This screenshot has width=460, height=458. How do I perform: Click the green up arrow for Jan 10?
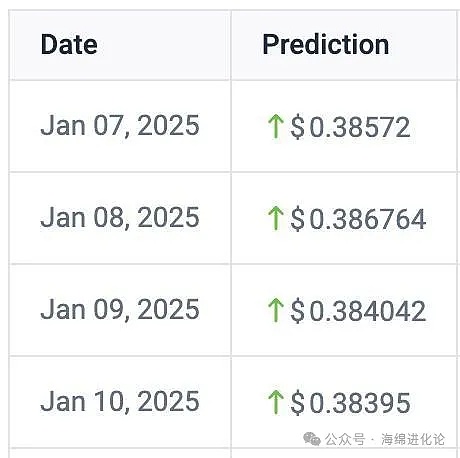coord(276,402)
